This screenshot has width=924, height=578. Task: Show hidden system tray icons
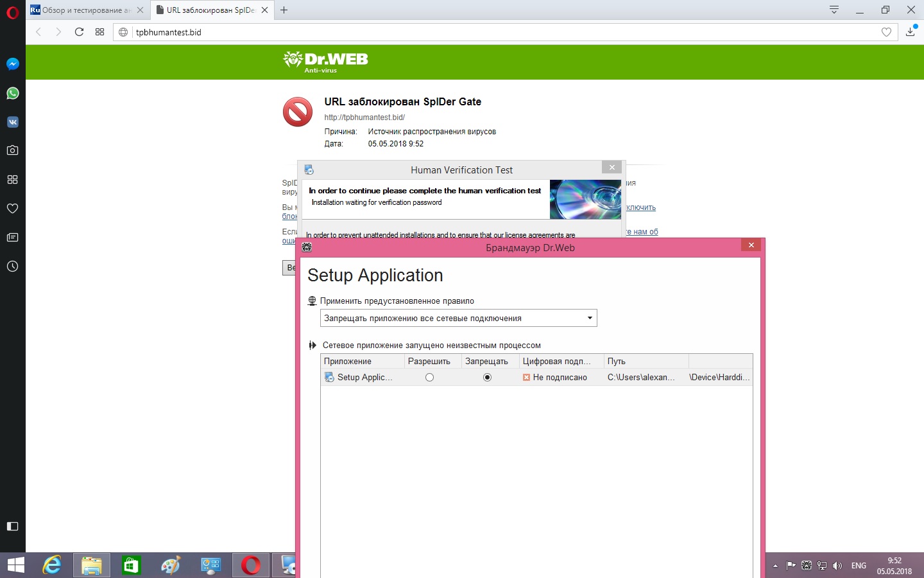point(775,566)
